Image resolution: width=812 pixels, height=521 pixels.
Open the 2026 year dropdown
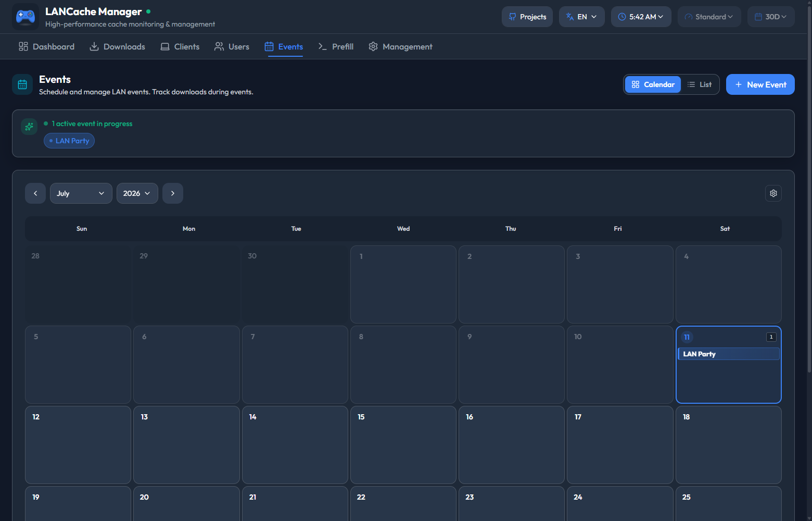pyautogui.click(x=137, y=193)
